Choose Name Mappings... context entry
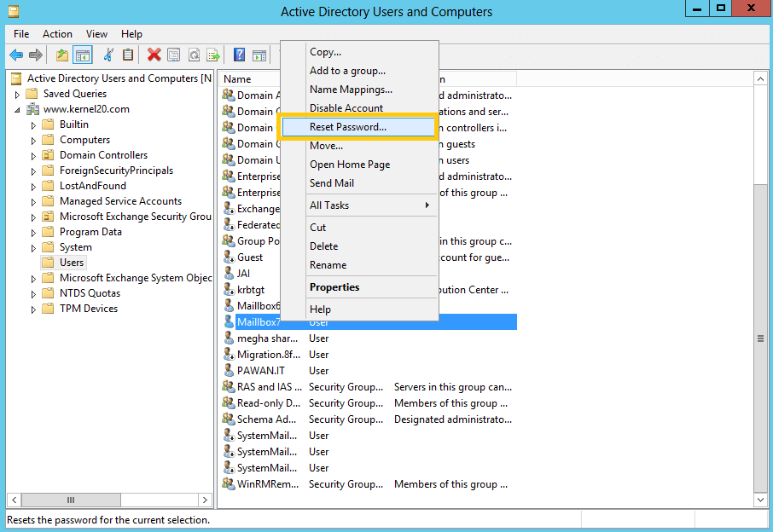773x532 pixels. click(359, 90)
